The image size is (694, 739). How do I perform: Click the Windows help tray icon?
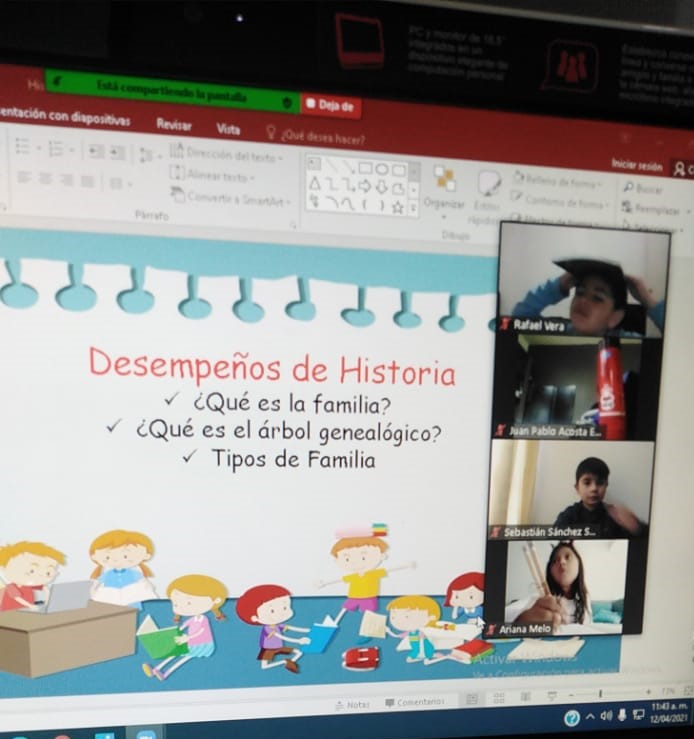[x=572, y=719]
